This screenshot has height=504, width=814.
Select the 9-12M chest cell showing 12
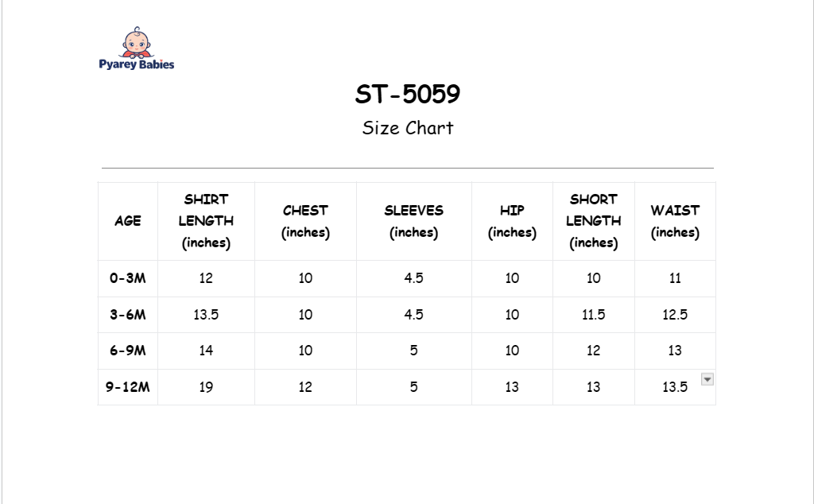pyautogui.click(x=305, y=387)
